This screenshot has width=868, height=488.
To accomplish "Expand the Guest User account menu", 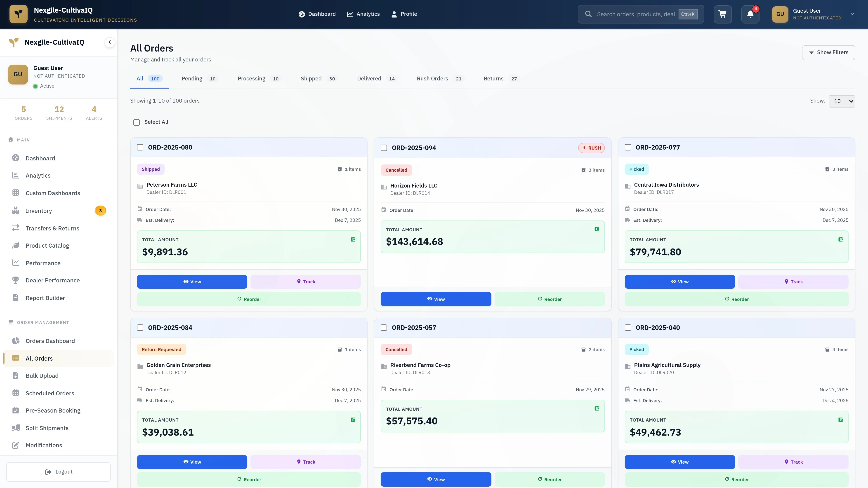I will pyautogui.click(x=852, y=14).
